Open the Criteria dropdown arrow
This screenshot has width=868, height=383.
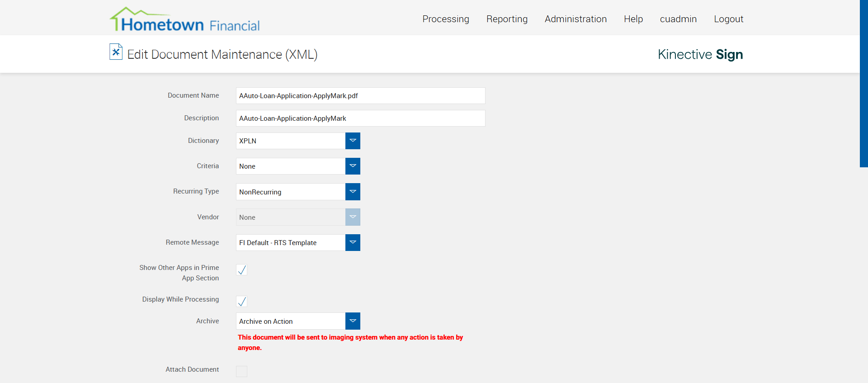353,166
